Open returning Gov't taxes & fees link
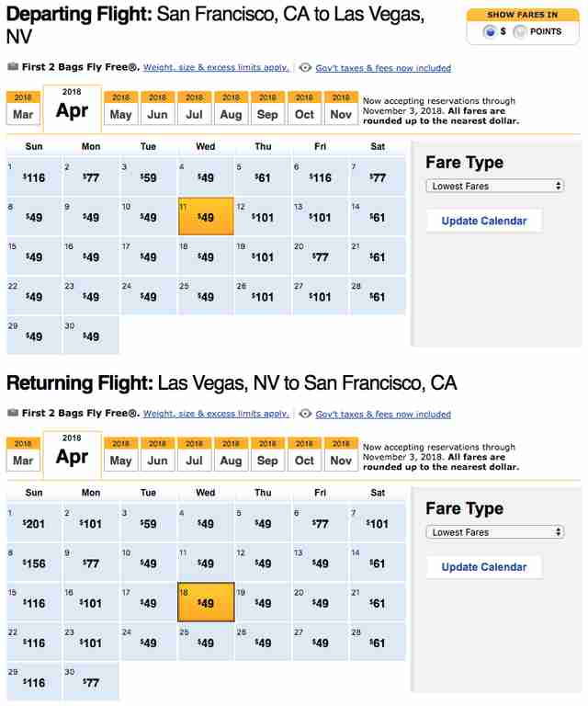Image resolution: width=588 pixels, height=706 pixels. [383, 414]
